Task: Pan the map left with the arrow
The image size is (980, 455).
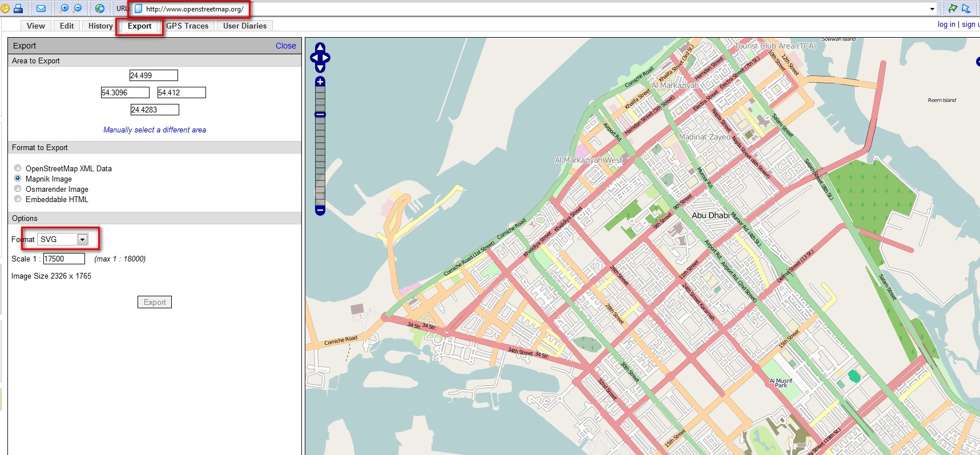Action: point(314,58)
